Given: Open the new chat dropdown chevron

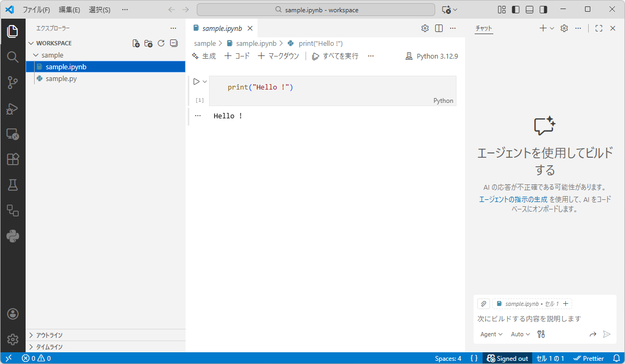Looking at the screenshot, I should pos(552,28).
